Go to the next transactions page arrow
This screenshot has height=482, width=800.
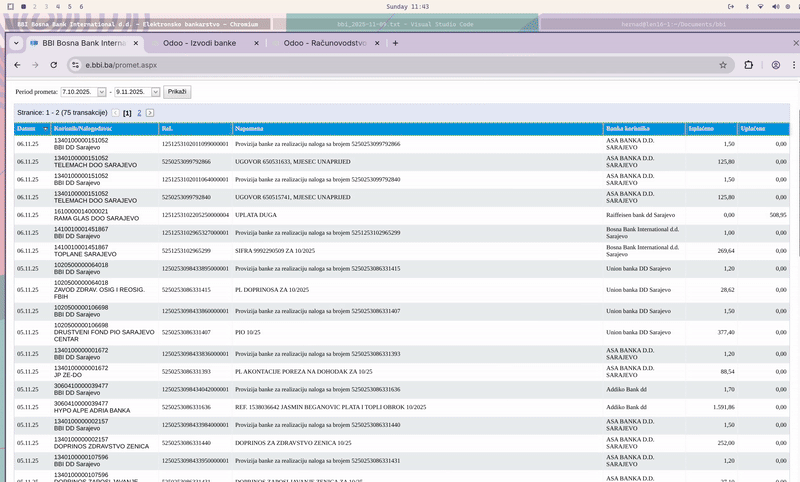coord(150,114)
